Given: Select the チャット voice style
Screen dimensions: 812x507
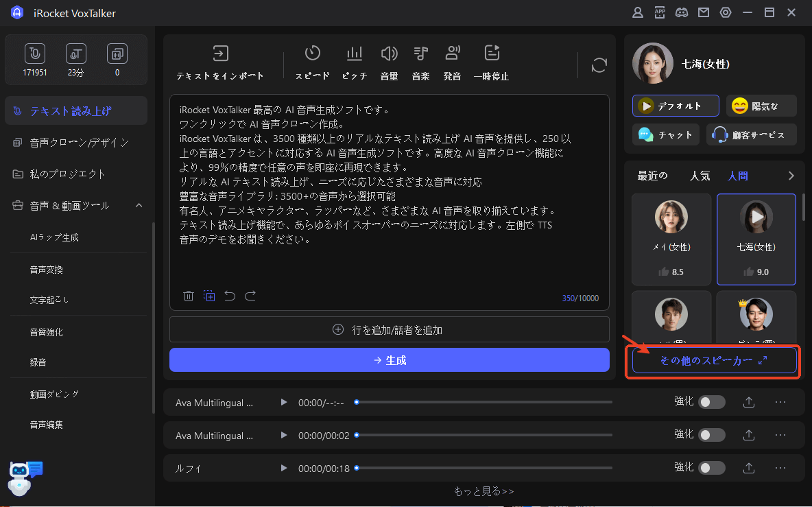Looking at the screenshot, I should tap(665, 134).
